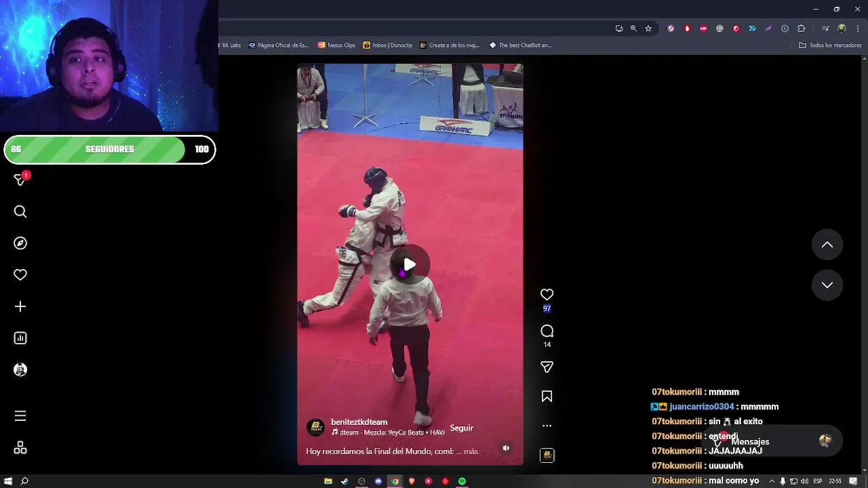Open the purple feather extension
868x488 pixels.
pyautogui.click(x=768, y=28)
